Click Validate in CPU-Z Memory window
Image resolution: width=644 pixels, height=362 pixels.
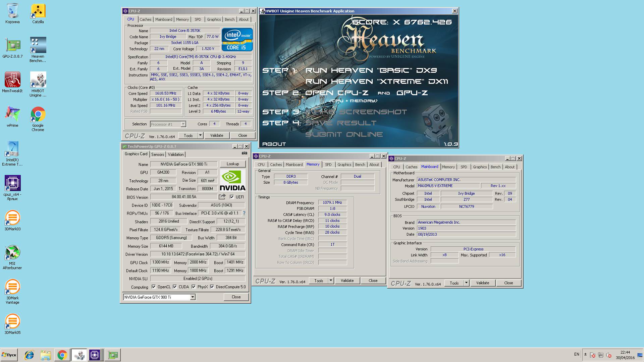pos(347,281)
